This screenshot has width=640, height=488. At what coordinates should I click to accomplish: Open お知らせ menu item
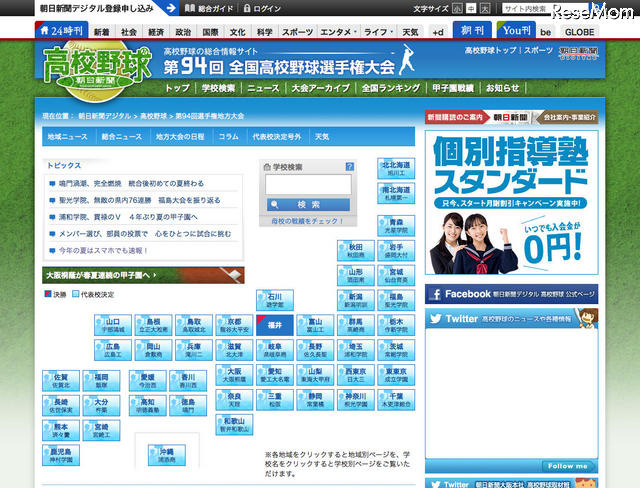502,88
